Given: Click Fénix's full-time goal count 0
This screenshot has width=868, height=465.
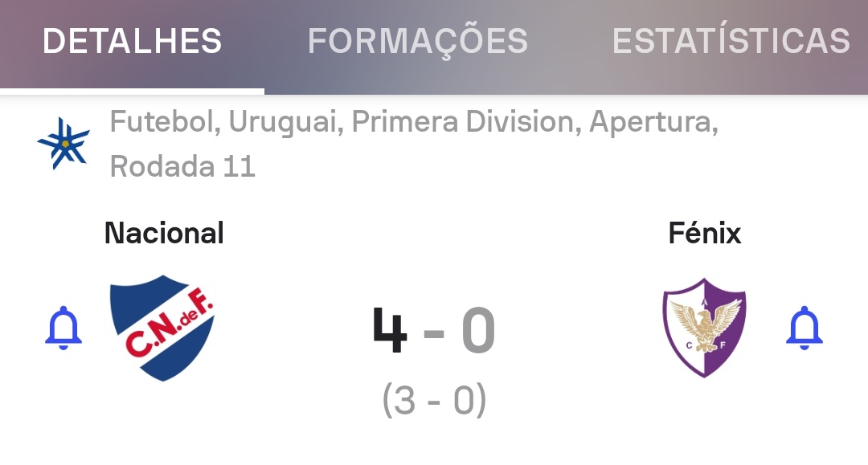Looking at the screenshot, I should pyautogui.click(x=477, y=331).
